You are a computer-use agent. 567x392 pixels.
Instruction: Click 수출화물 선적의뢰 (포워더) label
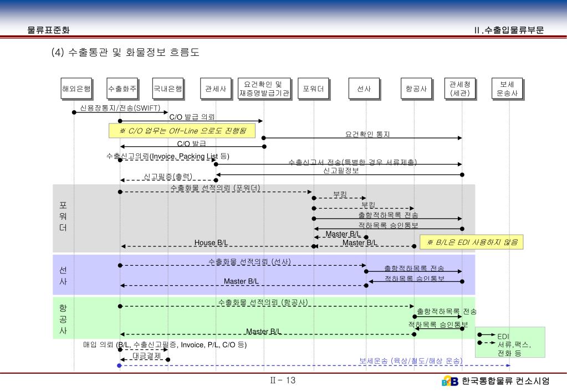point(216,188)
